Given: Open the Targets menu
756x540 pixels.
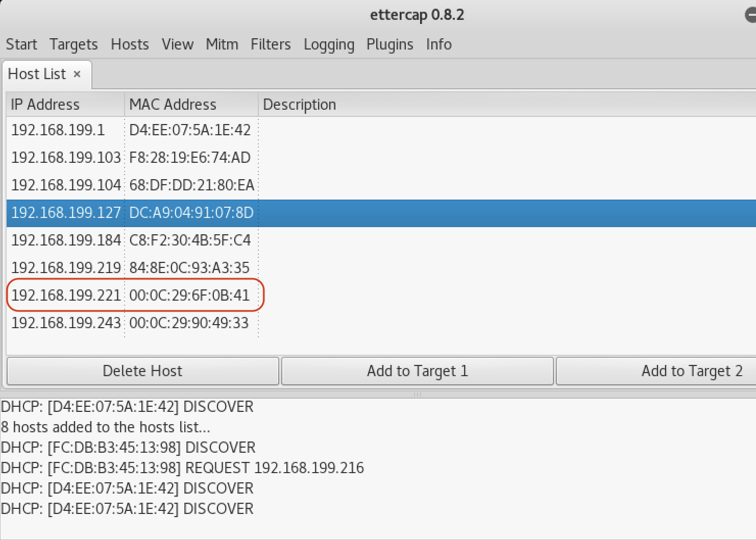Looking at the screenshot, I should tap(74, 44).
